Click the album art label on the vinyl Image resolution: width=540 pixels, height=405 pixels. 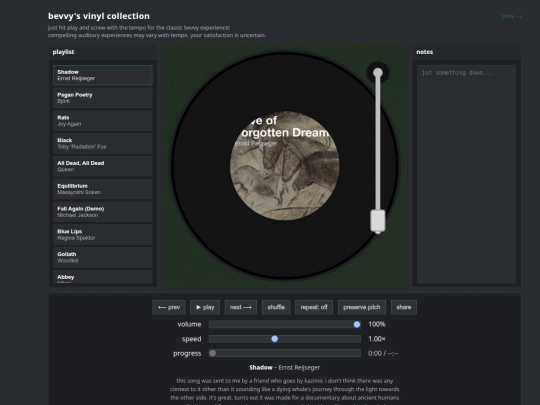284,165
